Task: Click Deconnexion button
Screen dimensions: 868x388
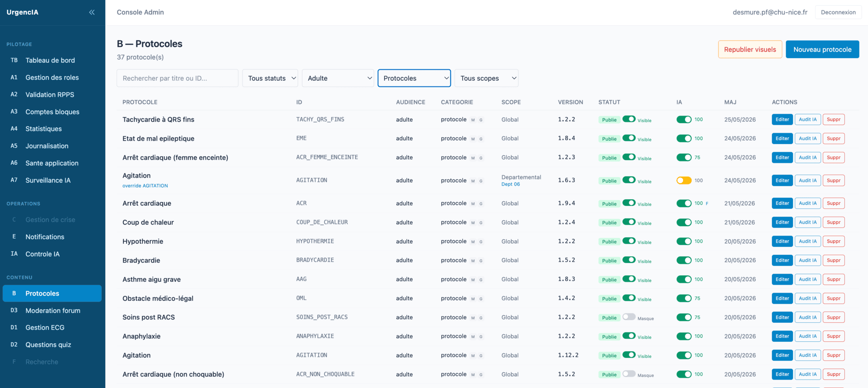Action: 838,12
